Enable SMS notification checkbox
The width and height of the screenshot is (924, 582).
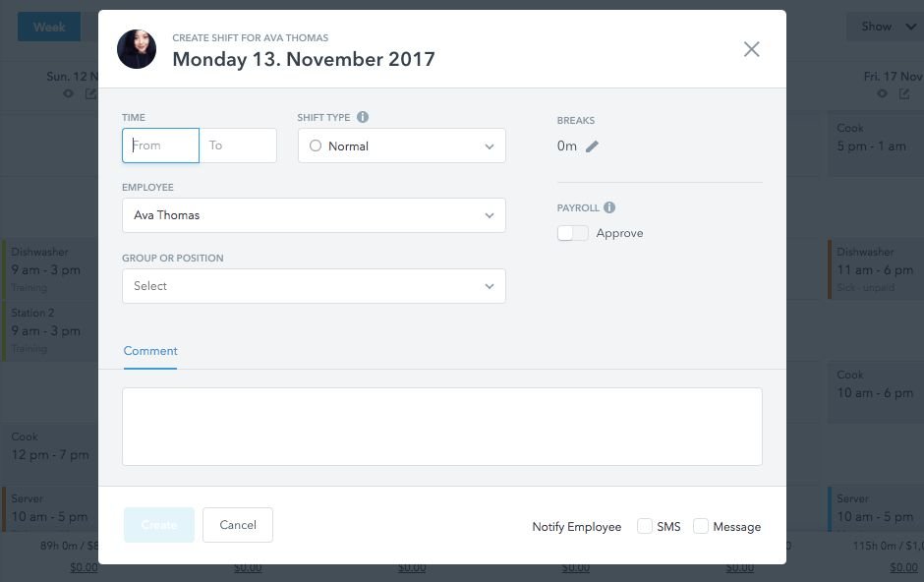645,526
